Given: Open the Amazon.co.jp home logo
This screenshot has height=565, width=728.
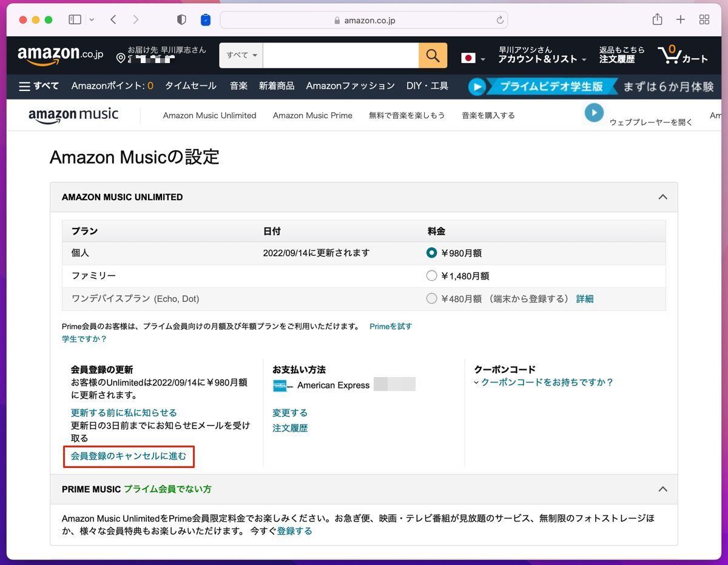Looking at the screenshot, I should click(x=61, y=55).
